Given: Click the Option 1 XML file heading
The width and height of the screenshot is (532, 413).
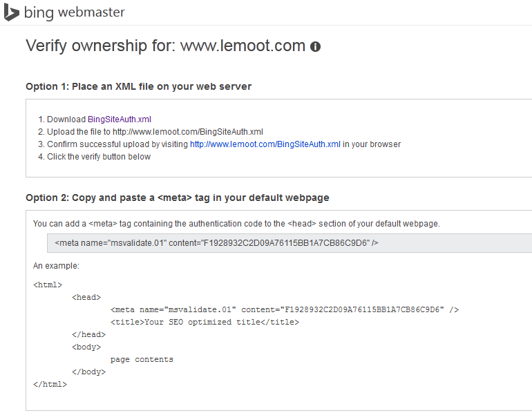Looking at the screenshot, I should point(138,86).
